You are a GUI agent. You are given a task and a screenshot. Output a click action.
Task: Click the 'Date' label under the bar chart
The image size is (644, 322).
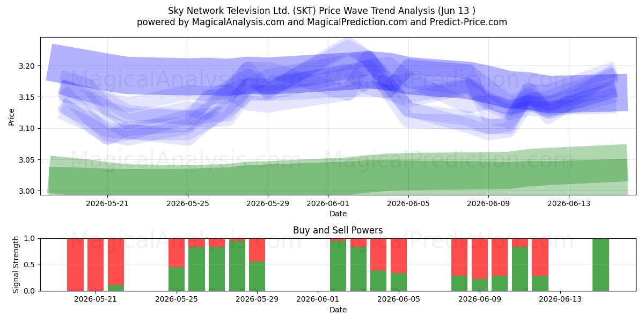tap(338, 310)
